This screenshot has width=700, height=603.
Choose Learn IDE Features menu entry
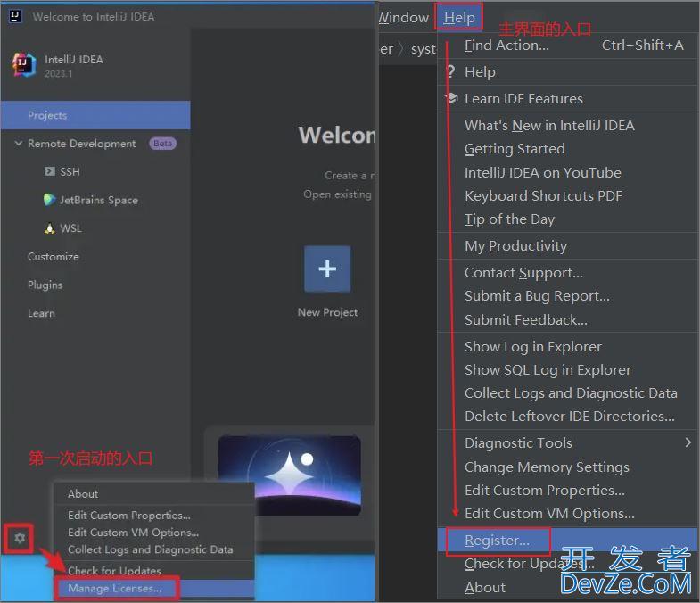[x=567, y=98]
